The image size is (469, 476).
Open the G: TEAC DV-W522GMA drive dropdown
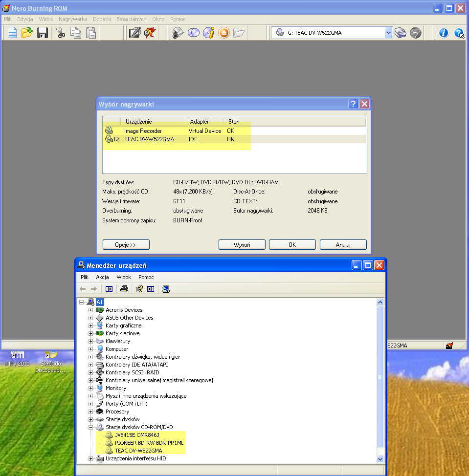388,33
